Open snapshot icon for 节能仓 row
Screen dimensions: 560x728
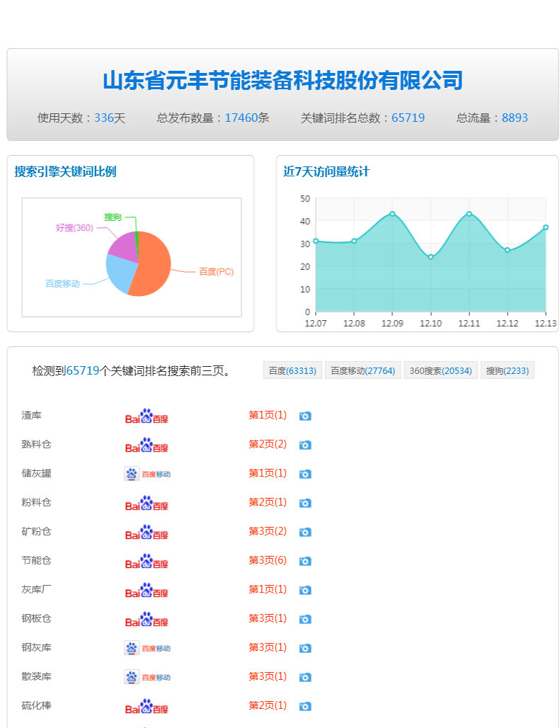pos(305,562)
